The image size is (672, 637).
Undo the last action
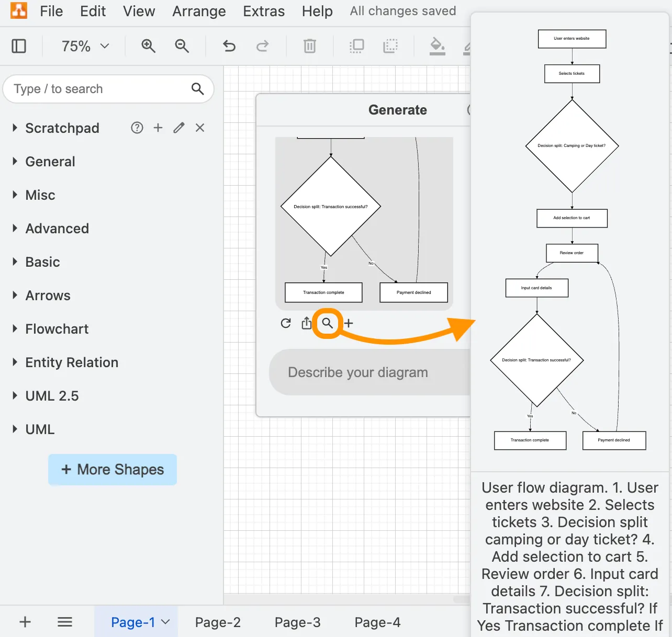pos(229,46)
